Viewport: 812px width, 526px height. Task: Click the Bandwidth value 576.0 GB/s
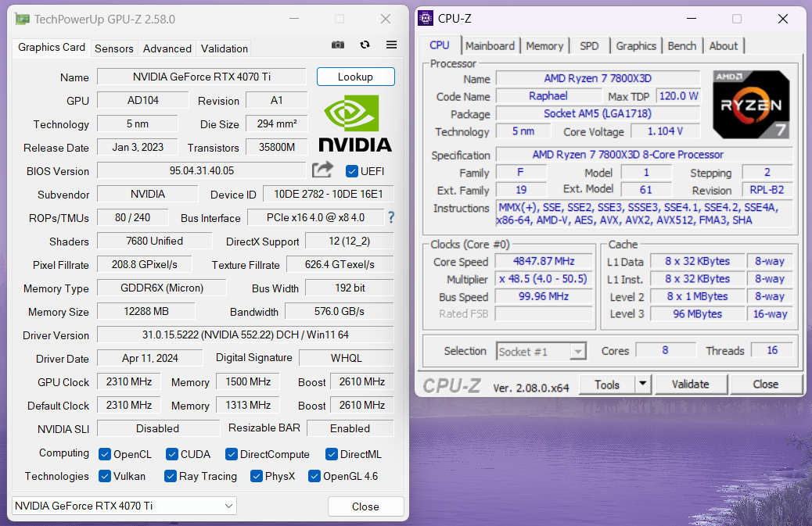click(x=340, y=311)
